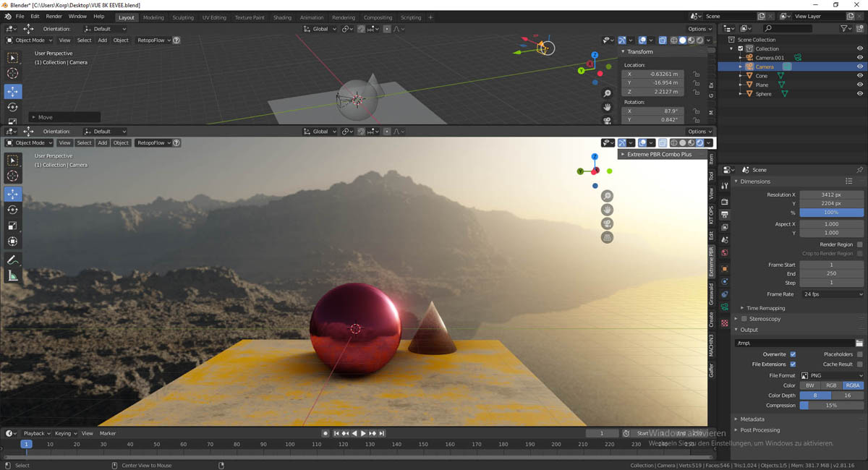Open the Frame Rate 24 fps dropdown
Image resolution: width=868 pixels, height=470 pixels.
point(831,294)
